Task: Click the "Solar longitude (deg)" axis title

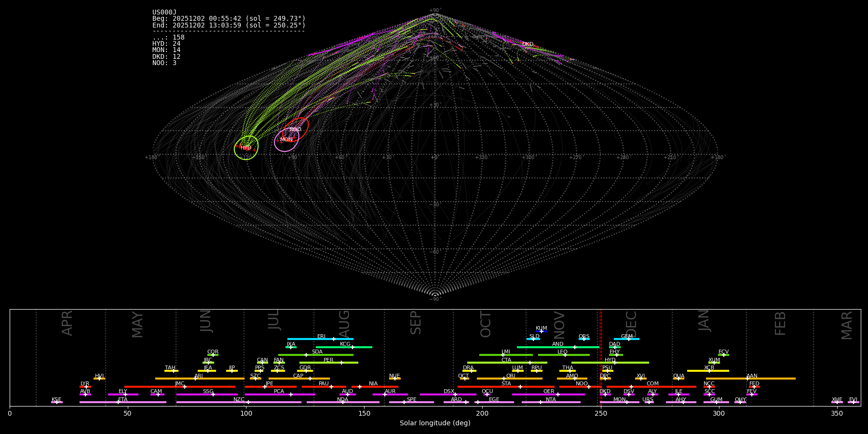Action: pos(435,423)
